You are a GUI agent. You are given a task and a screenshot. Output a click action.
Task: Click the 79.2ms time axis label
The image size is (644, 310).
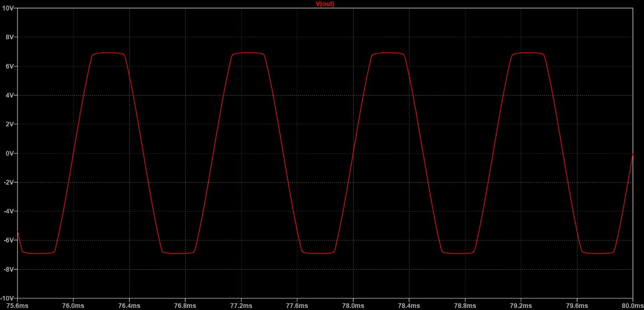point(520,305)
